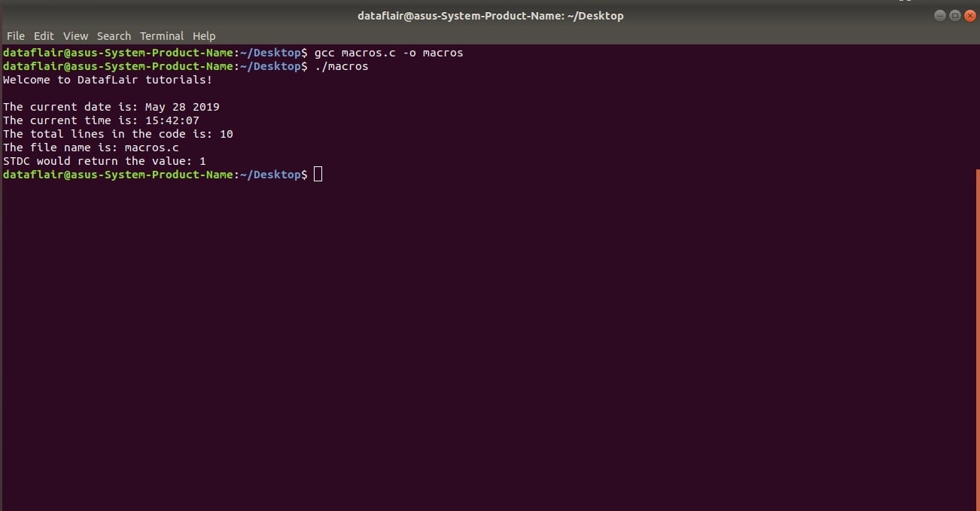Open the File menu
The width and height of the screenshot is (980, 511).
(15, 35)
